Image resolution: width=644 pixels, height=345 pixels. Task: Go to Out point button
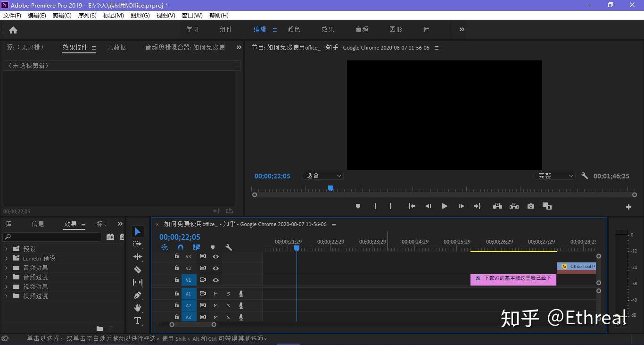477,206
